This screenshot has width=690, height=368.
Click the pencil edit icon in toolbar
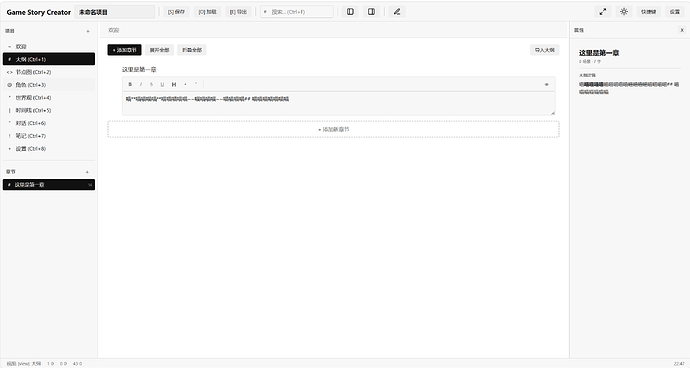[x=397, y=12]
